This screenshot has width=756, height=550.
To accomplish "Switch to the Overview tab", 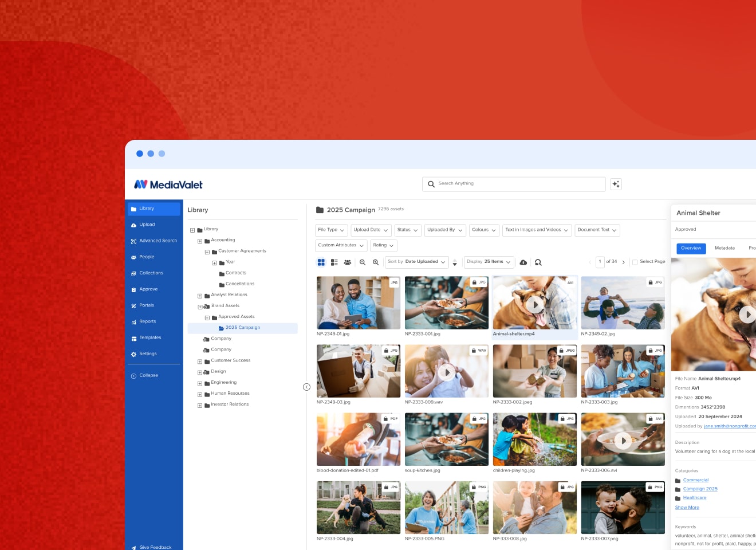I will 691,248.
